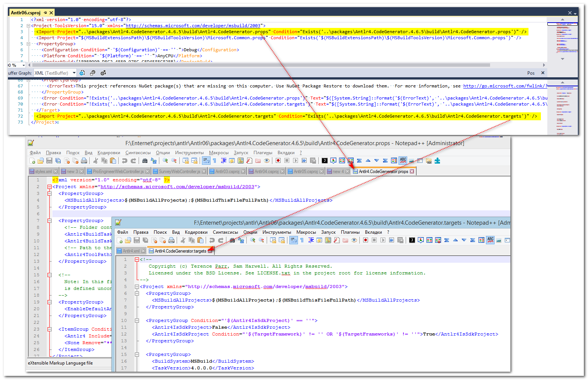Click Open file icon in props Notepad++ toolbar

(41, 161)
